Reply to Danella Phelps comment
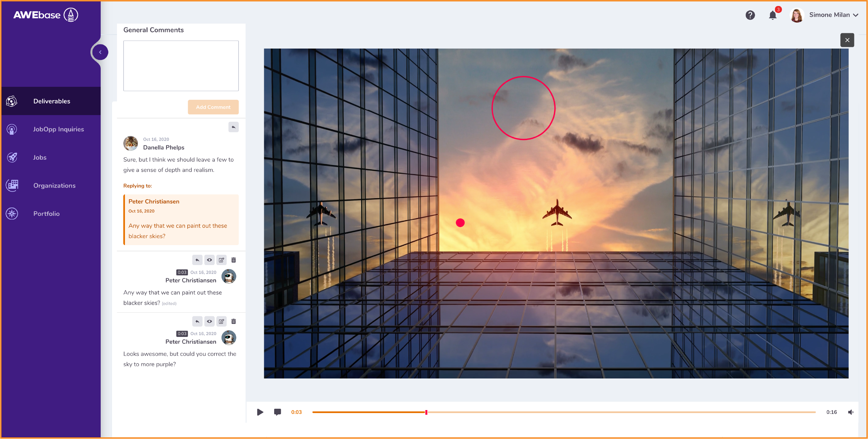Screen dimensions: 868x439 (x=233, y=127)
